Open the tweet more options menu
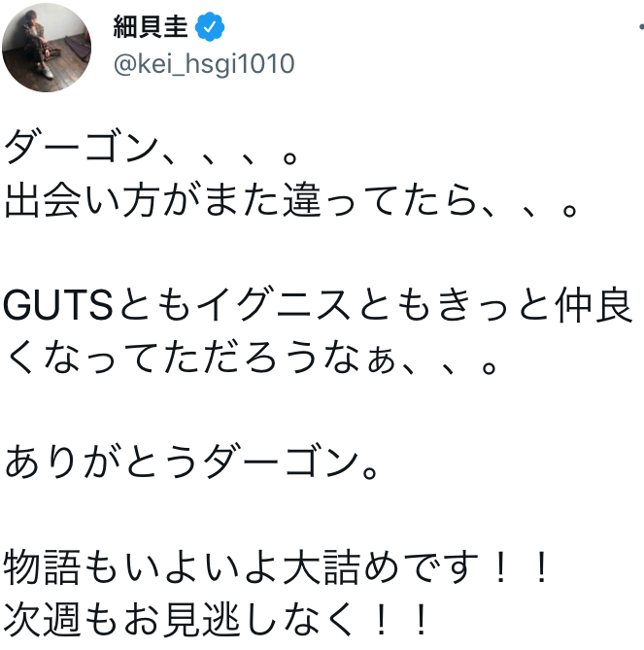644x650 pixels. 640,27
